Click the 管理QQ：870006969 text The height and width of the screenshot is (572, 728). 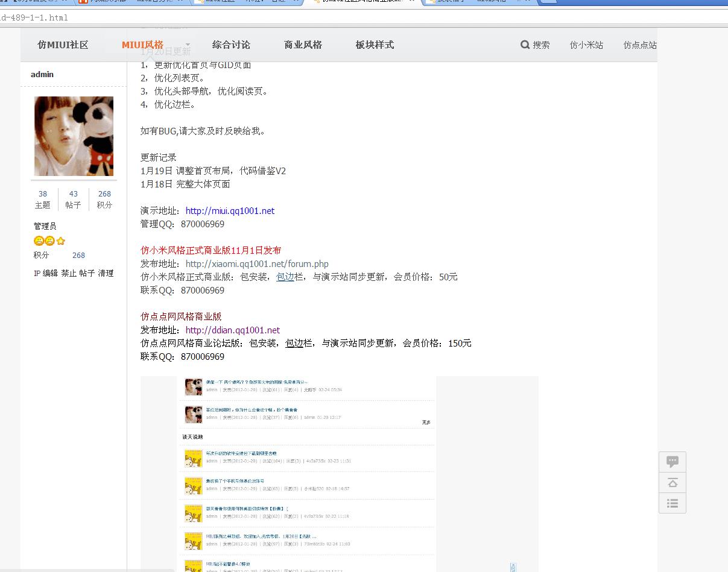(182, 224)
